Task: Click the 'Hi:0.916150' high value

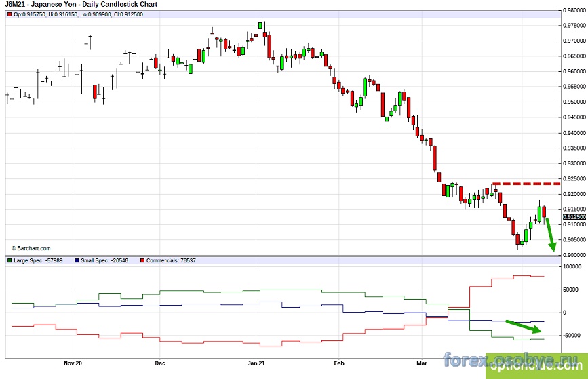Action: tap(63, 15)
